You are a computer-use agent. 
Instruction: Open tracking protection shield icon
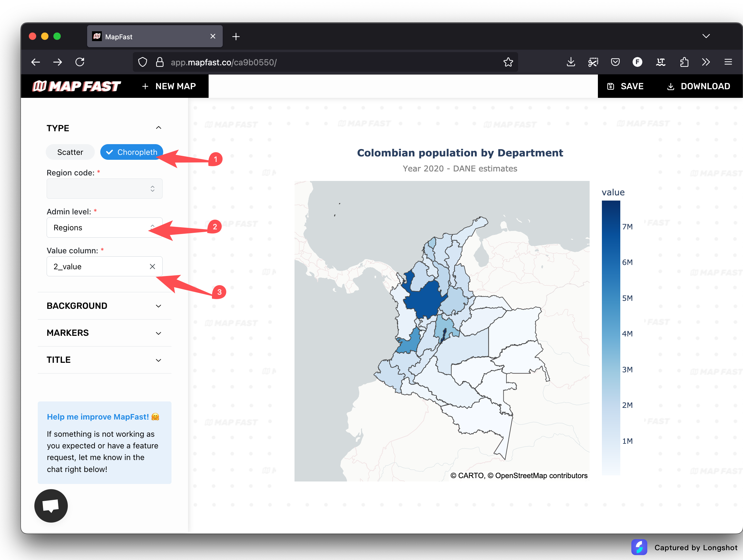(x=143, y=62)
